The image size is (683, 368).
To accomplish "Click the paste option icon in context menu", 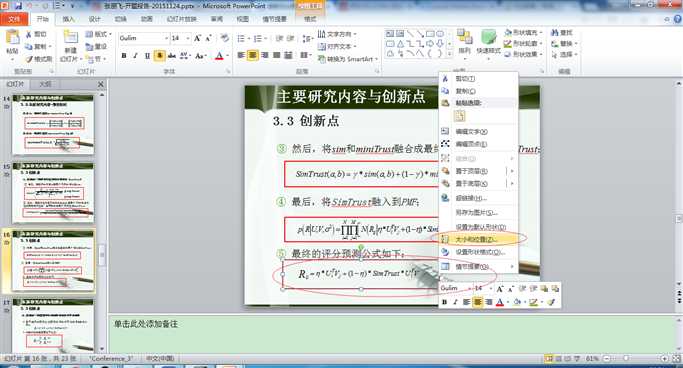I will click(460, 116).
